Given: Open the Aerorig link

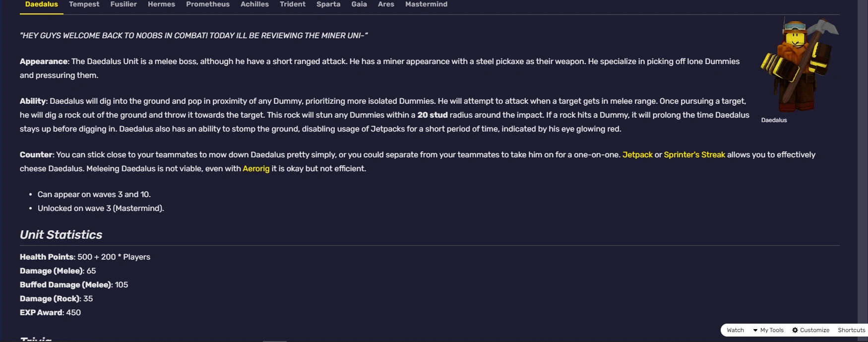Looking at the screenshot, I should [255, 168].
